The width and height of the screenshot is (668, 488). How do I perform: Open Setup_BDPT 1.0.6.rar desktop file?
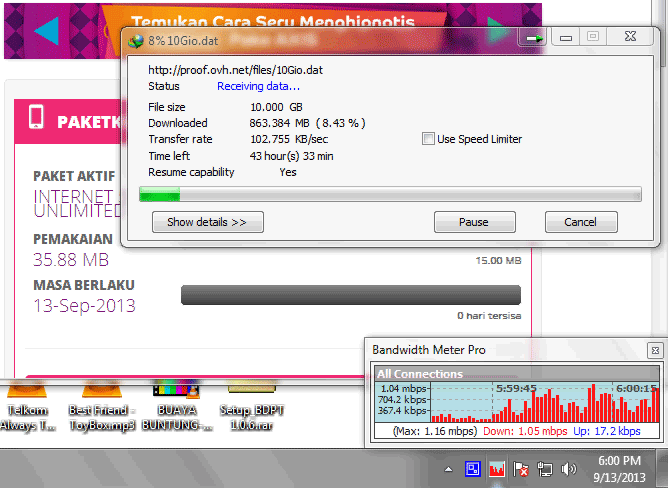pyautogui.click(x=251, y=405)
